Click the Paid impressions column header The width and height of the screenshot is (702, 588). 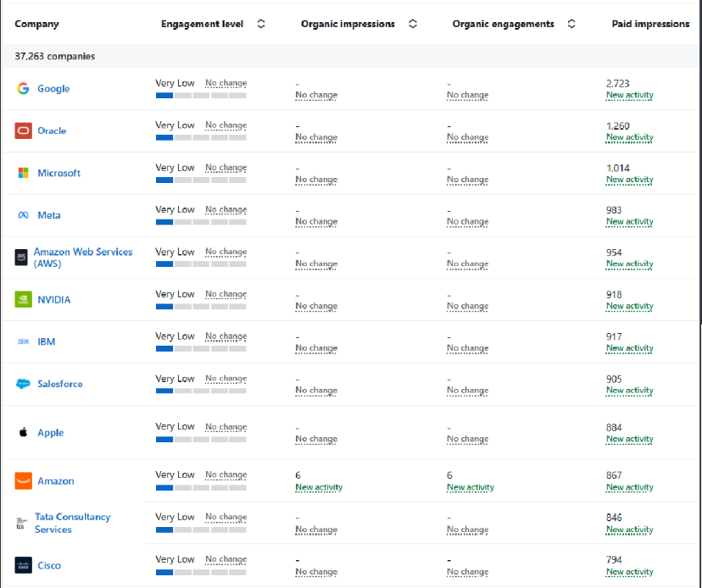tap(650, 24)
